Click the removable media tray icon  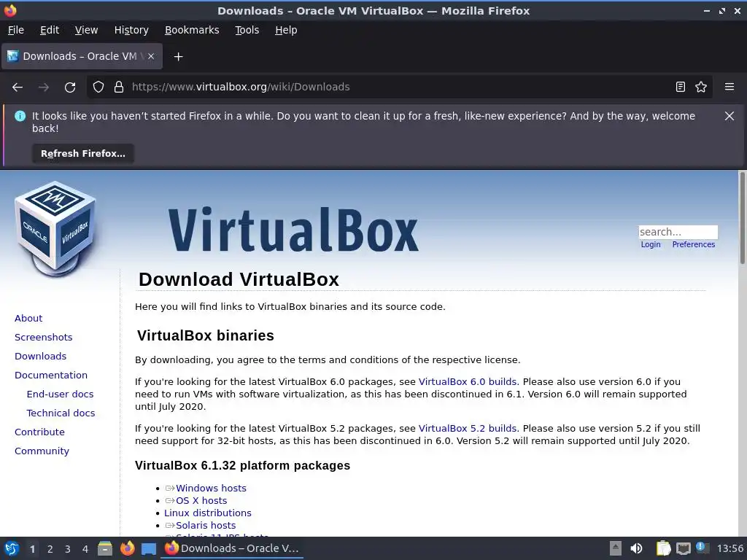(x=616, y=548)
